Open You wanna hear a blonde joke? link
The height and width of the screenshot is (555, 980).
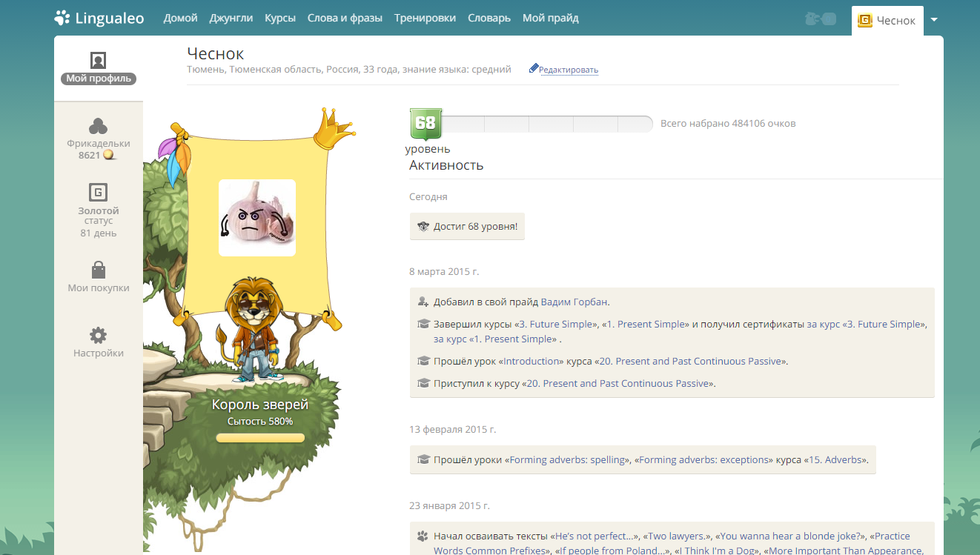click(x=789, y=536)
